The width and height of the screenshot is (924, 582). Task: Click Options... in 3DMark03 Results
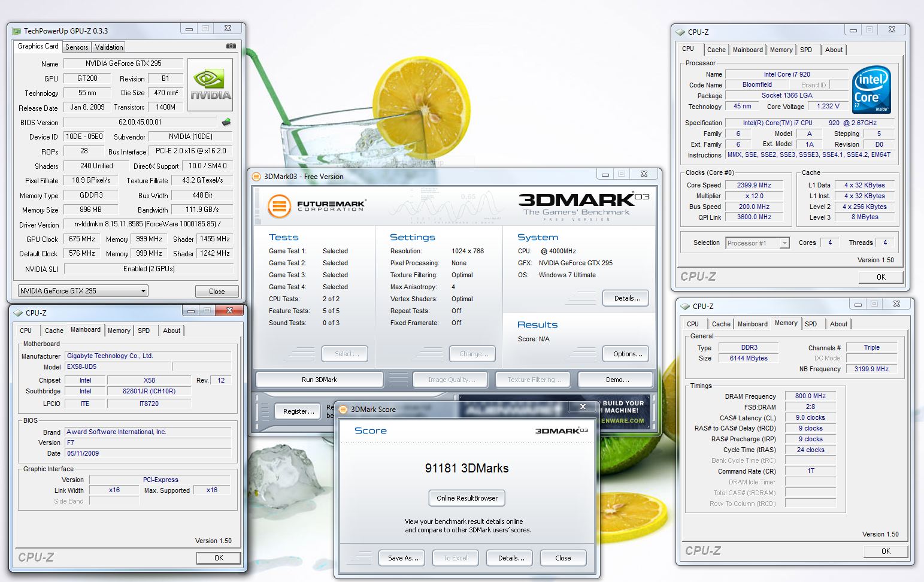point(626,354)
